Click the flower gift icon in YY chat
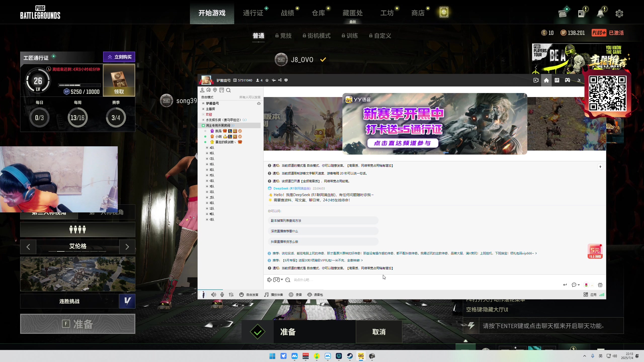The width and height of the screenshot is (644, 362). (586, 285)
